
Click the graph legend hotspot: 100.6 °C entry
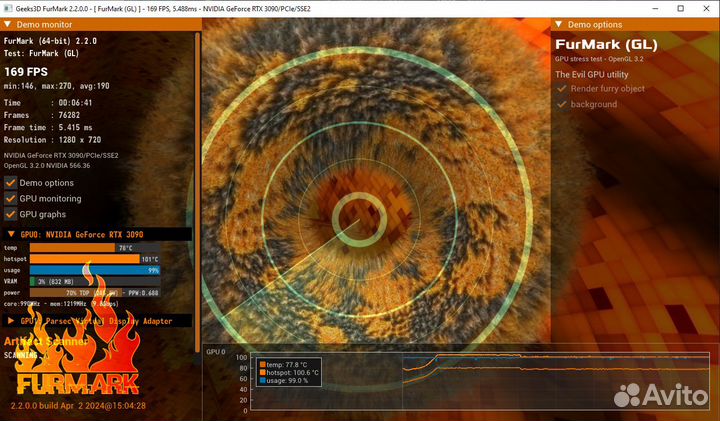pyautogui.click(x=289, y=372)
